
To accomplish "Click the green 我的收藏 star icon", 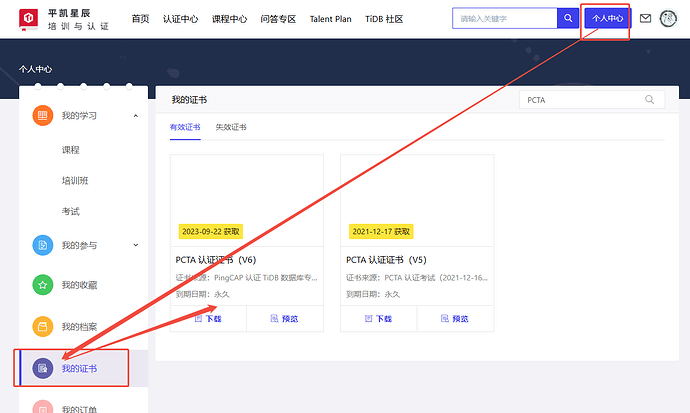I will (42, 285).
